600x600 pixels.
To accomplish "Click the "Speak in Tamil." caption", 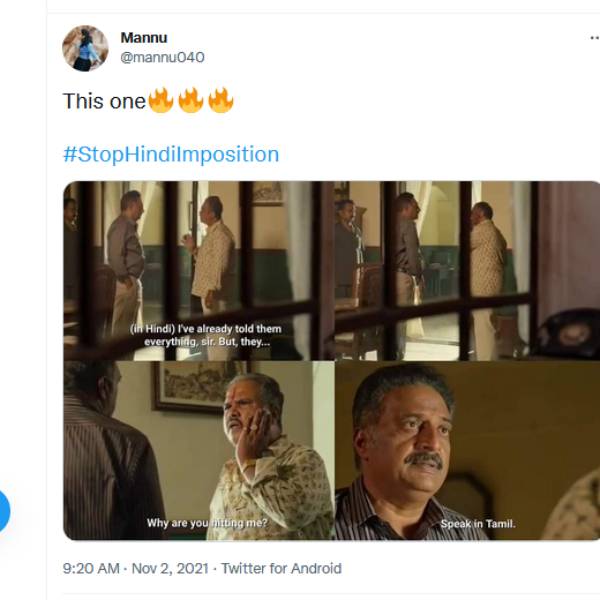I will tap(478, 523).
